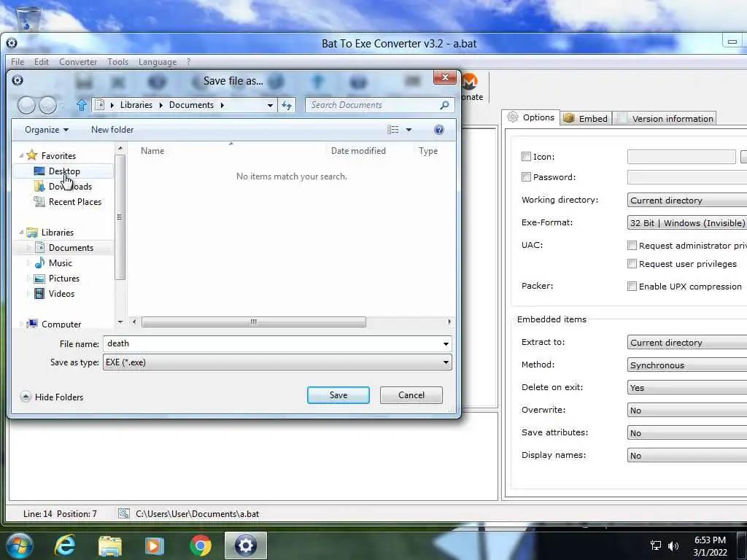Open Recent Places in the sidebar
The height and width of the screenshot is (560, 747).
click(x=68, y=201)
